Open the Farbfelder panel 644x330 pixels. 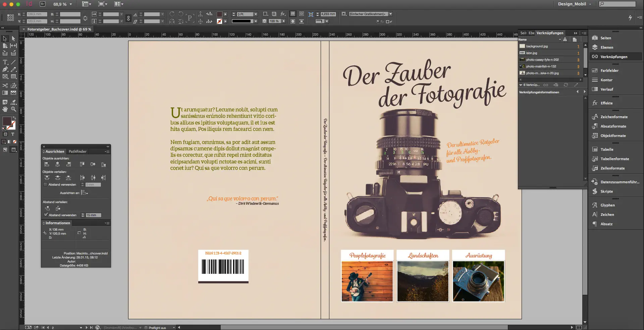609,70
